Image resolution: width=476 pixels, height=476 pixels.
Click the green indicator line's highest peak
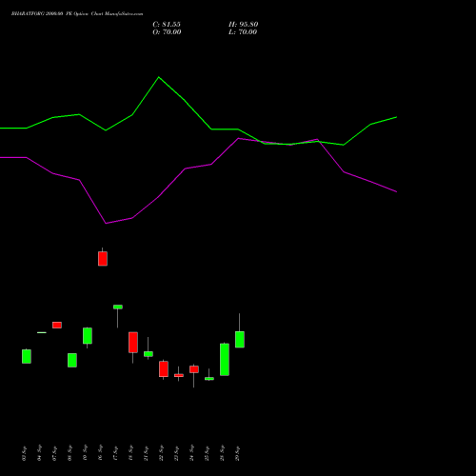point(159,77)
